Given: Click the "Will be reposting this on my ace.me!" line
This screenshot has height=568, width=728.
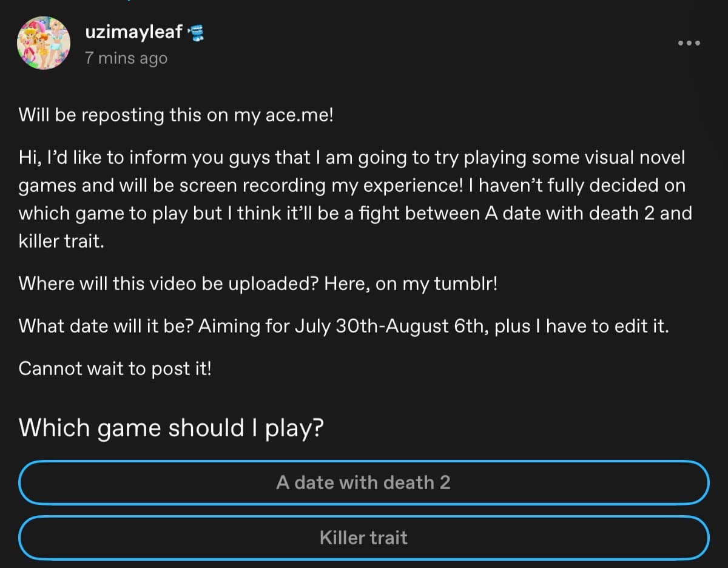Looking at the screenshot, I should click(x=176, y=115).
